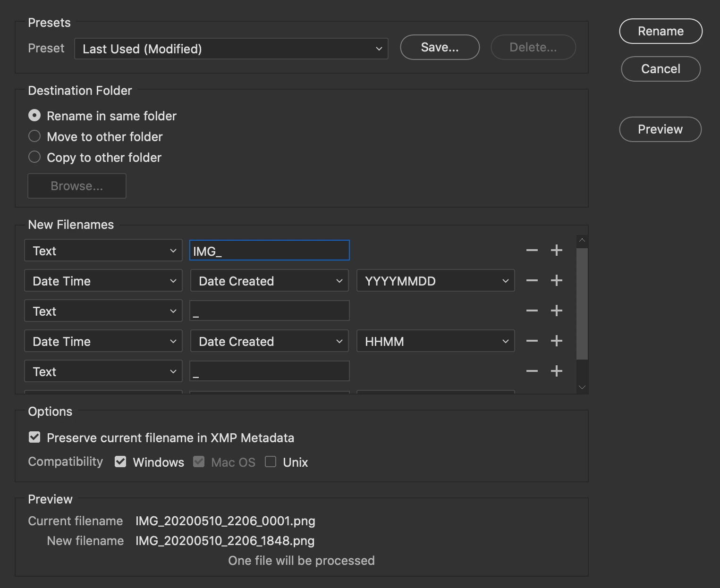The width and height of the screenshot is (720, 588).
Task: Add a row after the IMG_ text row
Action: [x=557, y=250]
